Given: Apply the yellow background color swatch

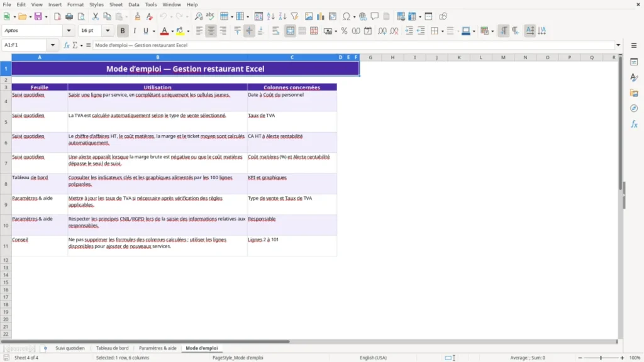Looking at the screenshot, I should pos(180,31).
